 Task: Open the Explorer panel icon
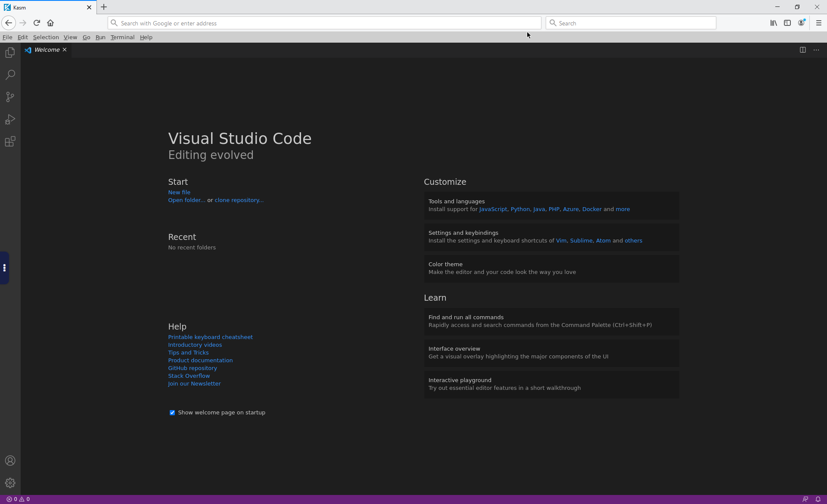pos(10,53)
